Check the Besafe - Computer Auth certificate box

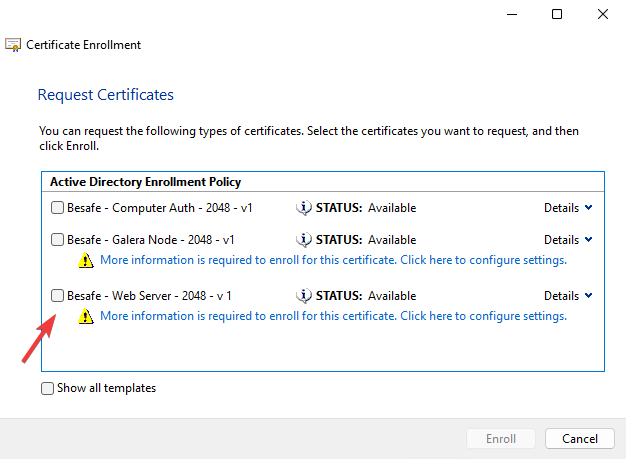tap(57, 208)
